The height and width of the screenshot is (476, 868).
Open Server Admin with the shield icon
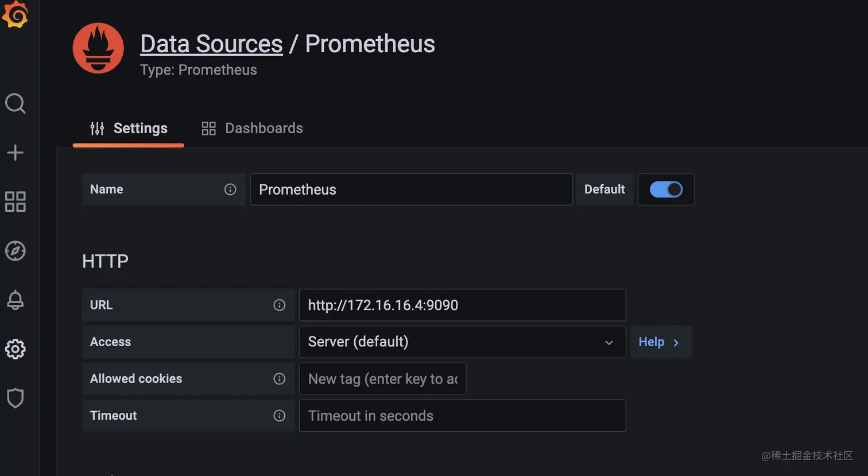tap(14, 398)
